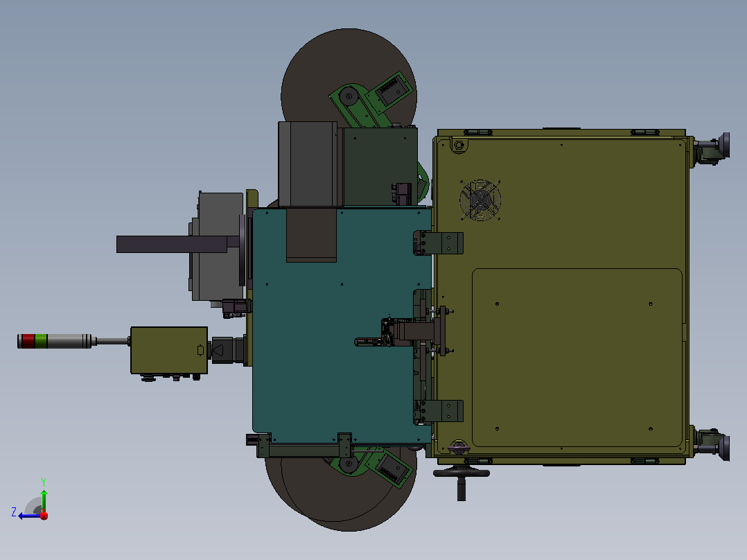The image size is (747, 560).
Task: Click the blue Z axis arrow of the triad
Action: click(28, 516)
